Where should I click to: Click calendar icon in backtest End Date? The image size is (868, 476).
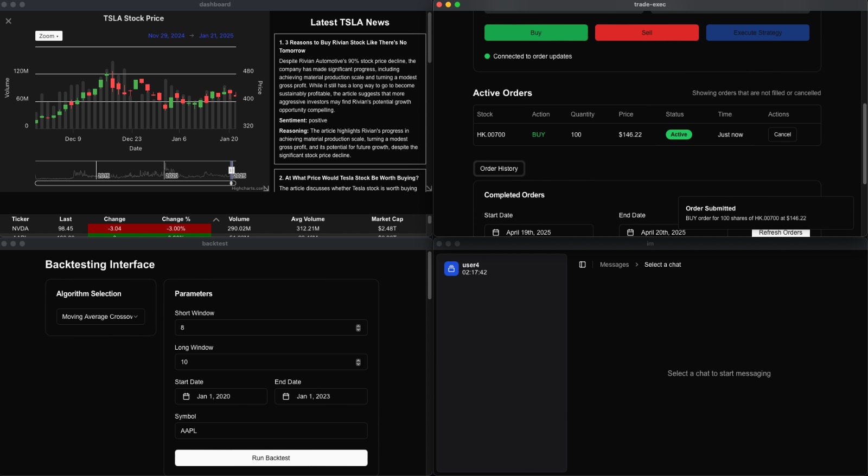tap(286, 396)
